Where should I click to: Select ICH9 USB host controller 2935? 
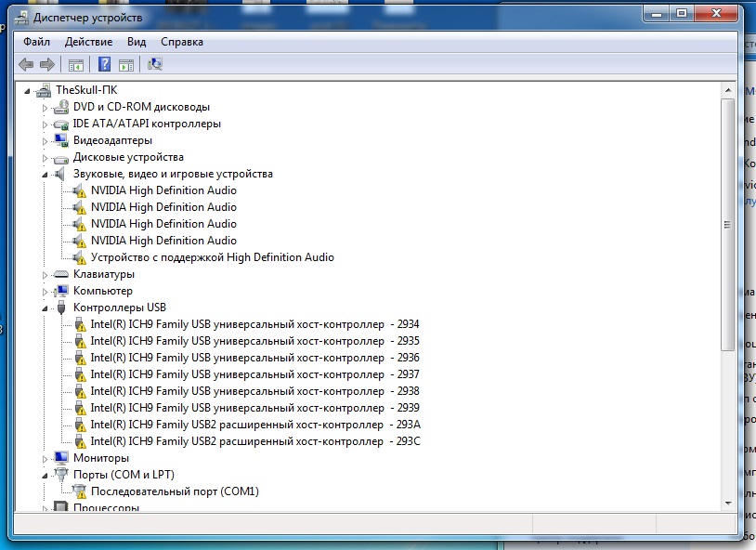[x=255, y=341]
